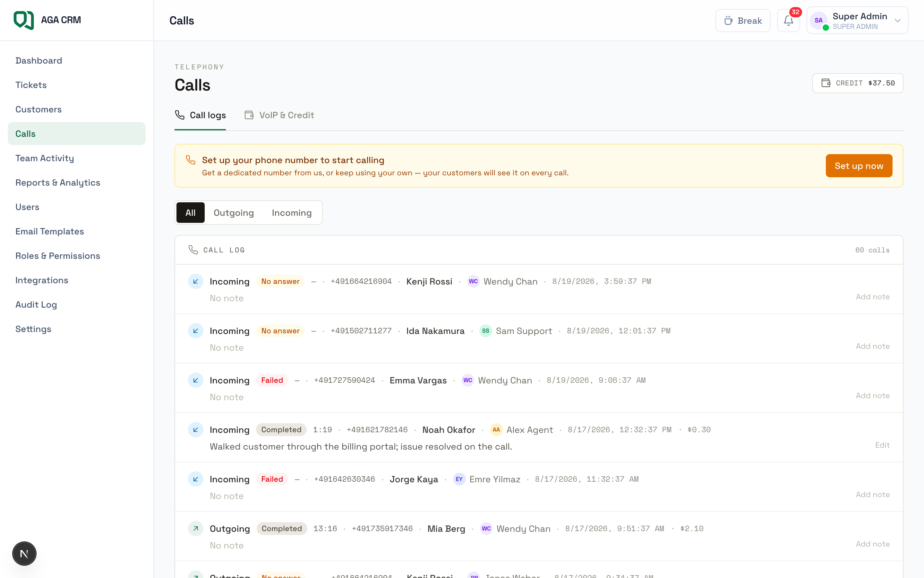Click the incoming arrow icon on Emma Vargas row
Screen dimensions: 924x578
tap(195, 380)
